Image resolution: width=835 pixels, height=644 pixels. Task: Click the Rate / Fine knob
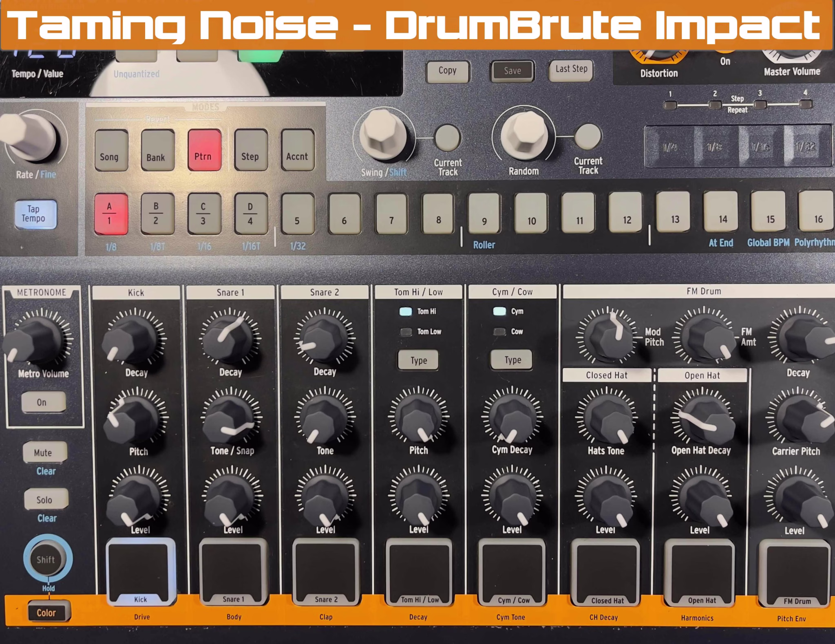(x=29, y=137)
